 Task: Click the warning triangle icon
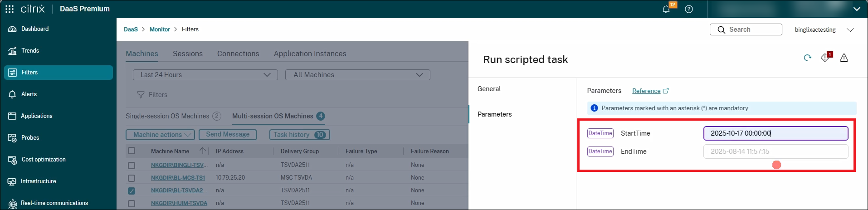click(x=844, y=58)
